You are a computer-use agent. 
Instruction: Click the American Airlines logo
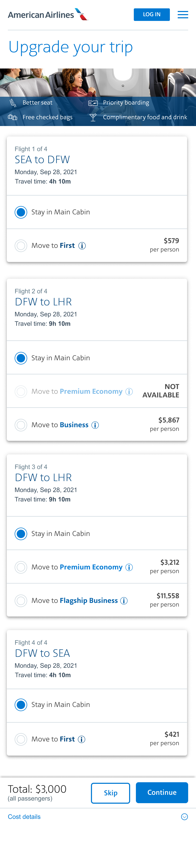(x=48, y=15)
